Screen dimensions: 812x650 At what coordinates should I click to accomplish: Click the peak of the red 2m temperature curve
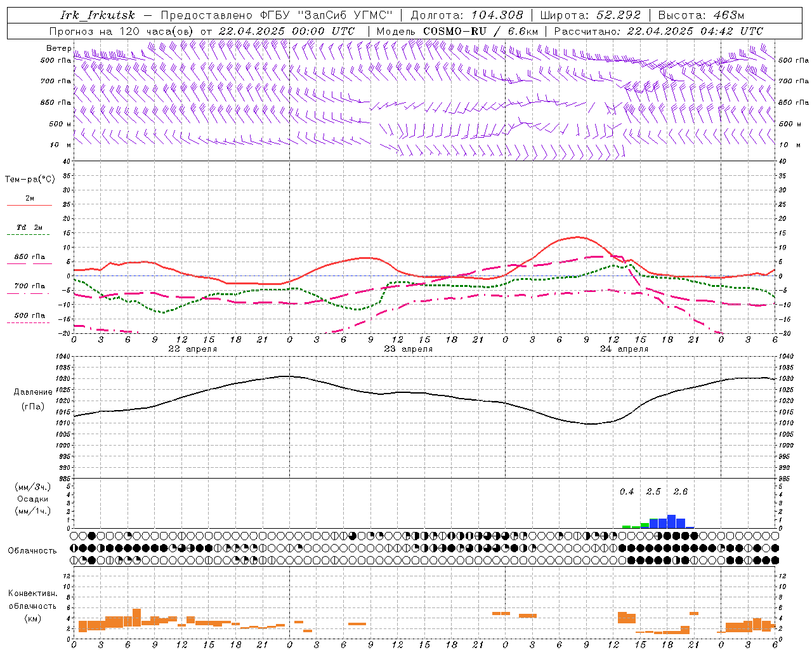[x=577, y=237]
